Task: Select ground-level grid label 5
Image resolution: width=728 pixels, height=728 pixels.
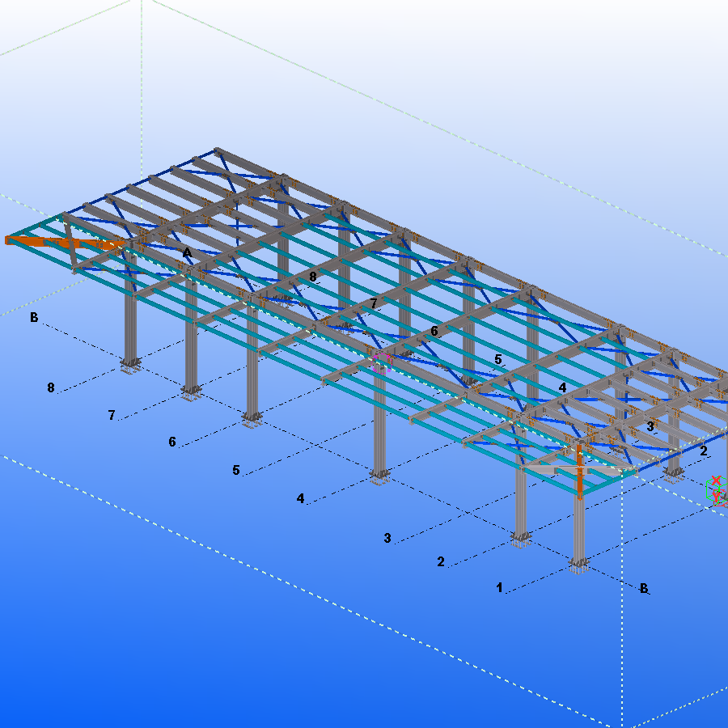Action: pyautogui.click(x=236, y=470)
